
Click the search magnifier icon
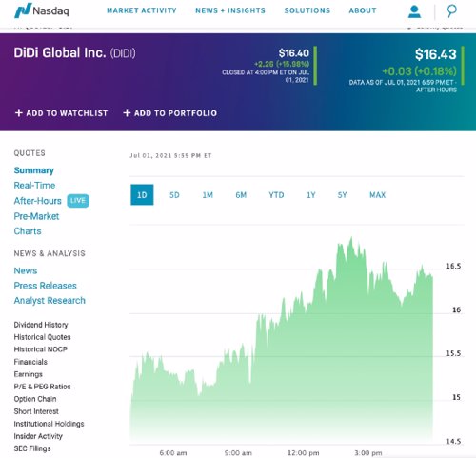click(x=451, y=10)
